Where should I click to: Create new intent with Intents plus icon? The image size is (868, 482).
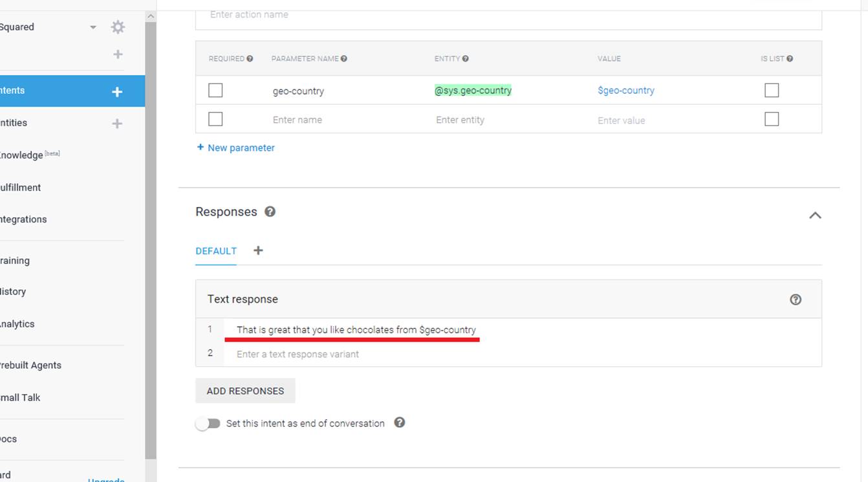tap(117, 92)
